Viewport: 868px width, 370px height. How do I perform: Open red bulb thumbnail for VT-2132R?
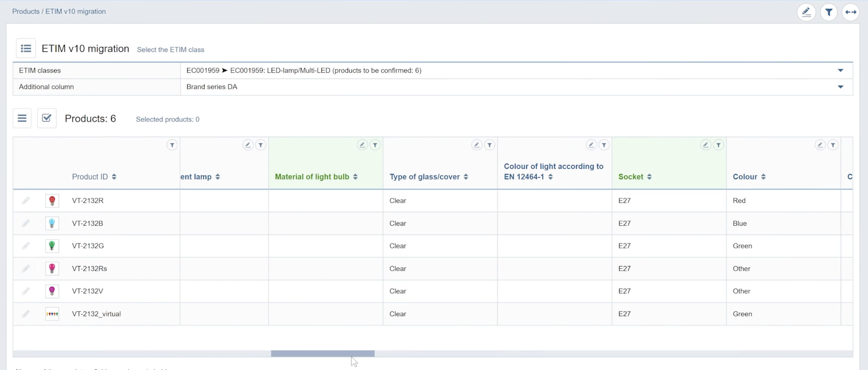pyautogui.click(x=52, y=201)
